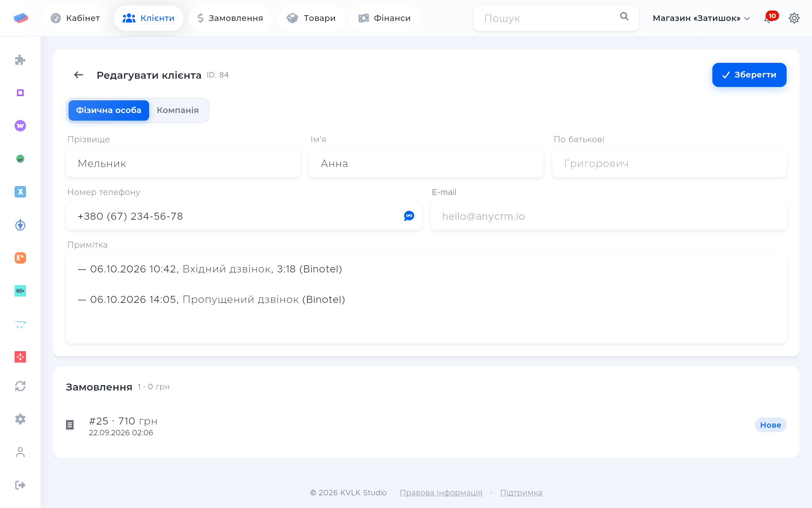Open the blue X integration icon
This screenshot has height=508, width=812.
pyautogui.click(x=20, y=192)
